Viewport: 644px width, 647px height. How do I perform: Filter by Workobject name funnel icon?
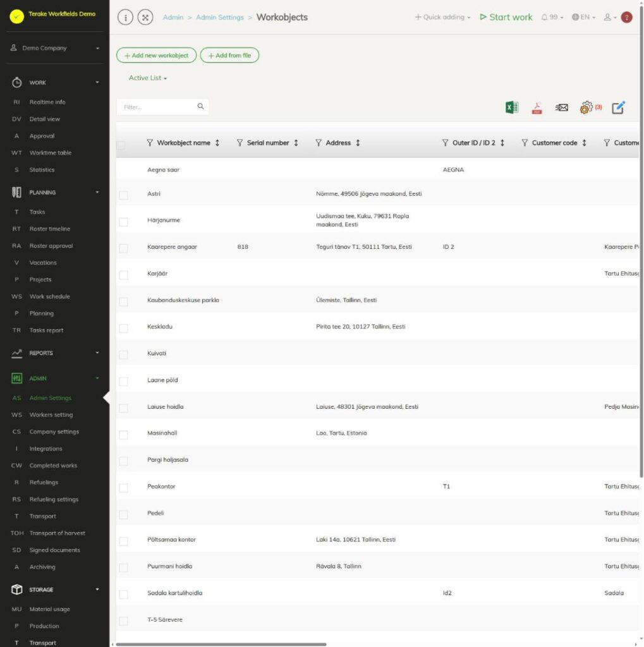(x=150, y=143)
